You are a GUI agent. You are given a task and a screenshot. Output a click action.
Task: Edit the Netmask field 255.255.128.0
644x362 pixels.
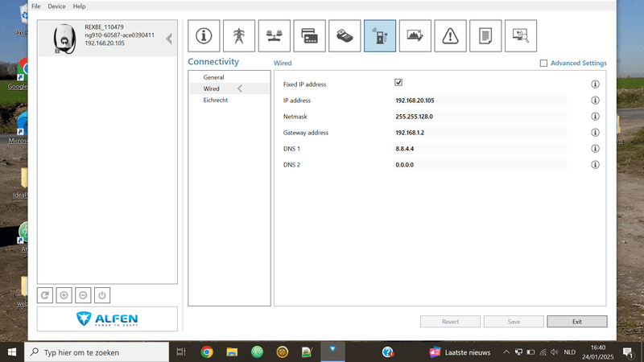(x=481, y=116)
